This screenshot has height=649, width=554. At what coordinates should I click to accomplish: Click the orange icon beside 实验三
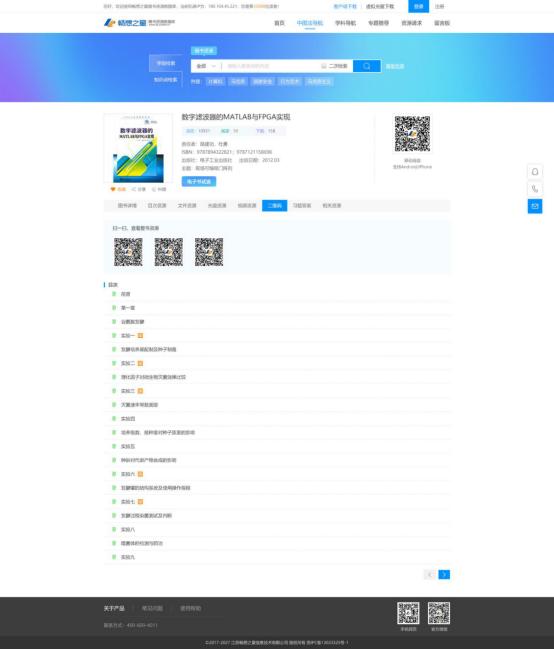point(140,391)
